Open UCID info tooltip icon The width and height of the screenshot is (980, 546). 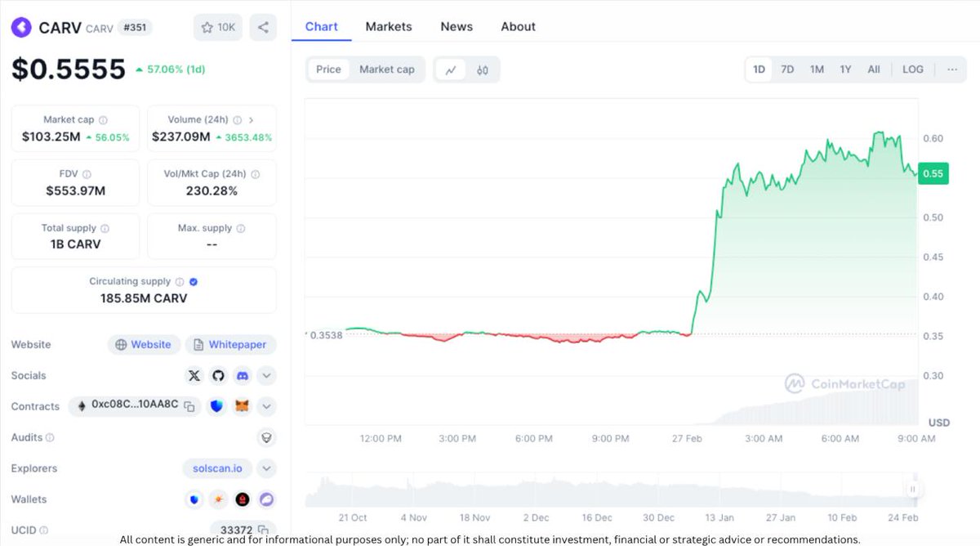click(x=44, y=530)
